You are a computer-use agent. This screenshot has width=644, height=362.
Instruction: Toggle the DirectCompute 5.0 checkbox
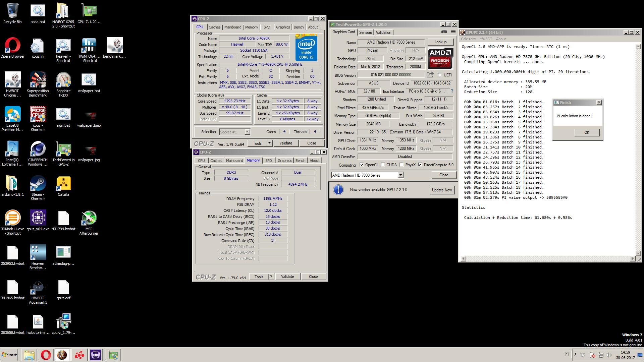click(420, 165)
